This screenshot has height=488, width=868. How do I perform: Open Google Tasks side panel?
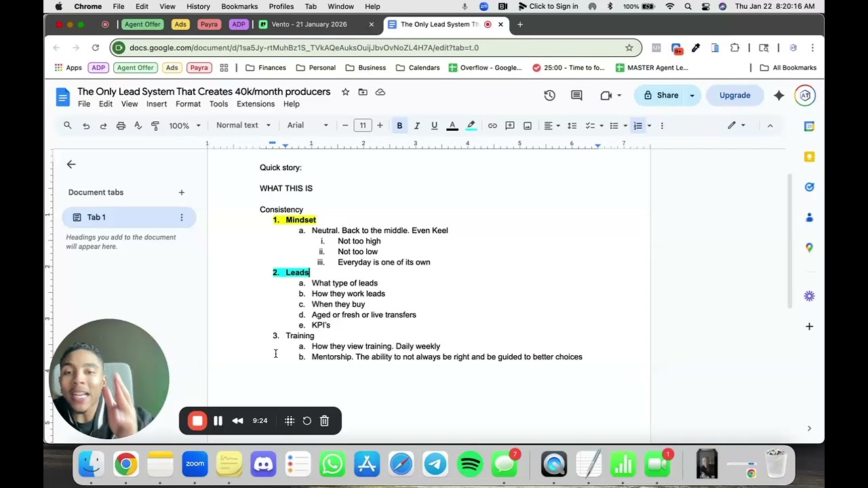coord(809,187)
